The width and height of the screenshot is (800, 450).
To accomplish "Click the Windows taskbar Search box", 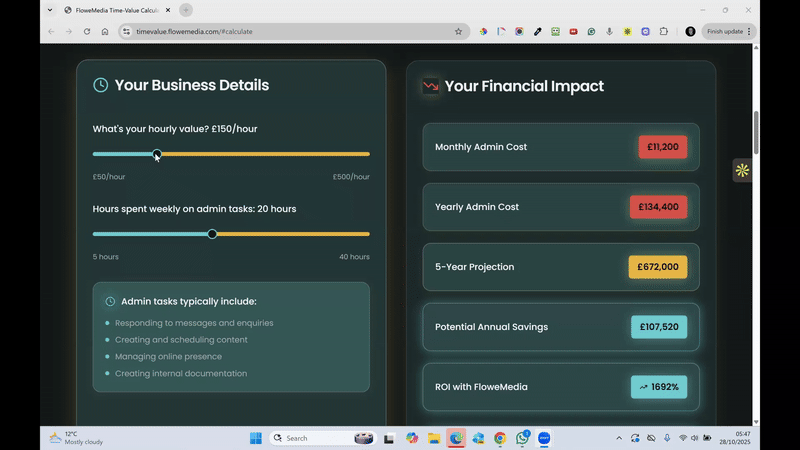I will pyautogui.click(x=310, y=438).
